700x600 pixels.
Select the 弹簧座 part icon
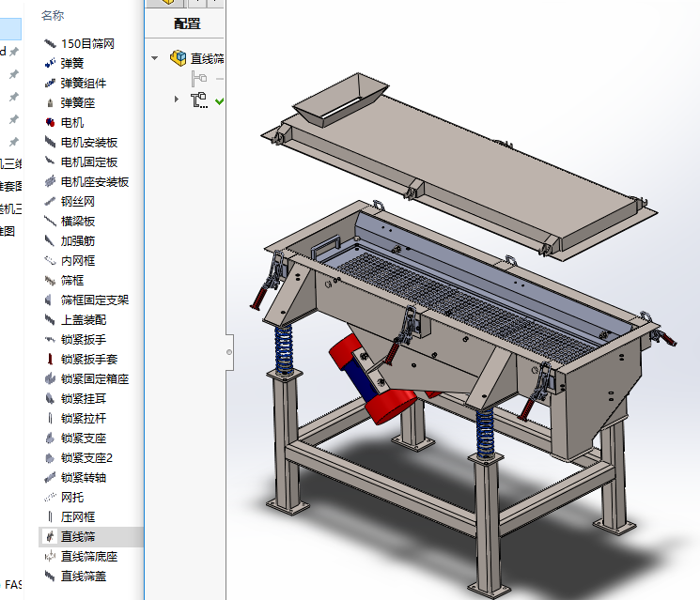50,103
